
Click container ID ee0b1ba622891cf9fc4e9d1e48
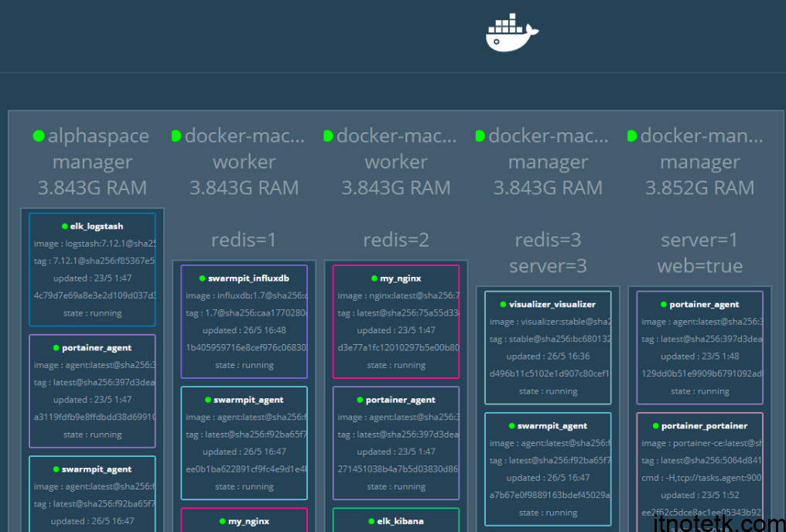247,469
